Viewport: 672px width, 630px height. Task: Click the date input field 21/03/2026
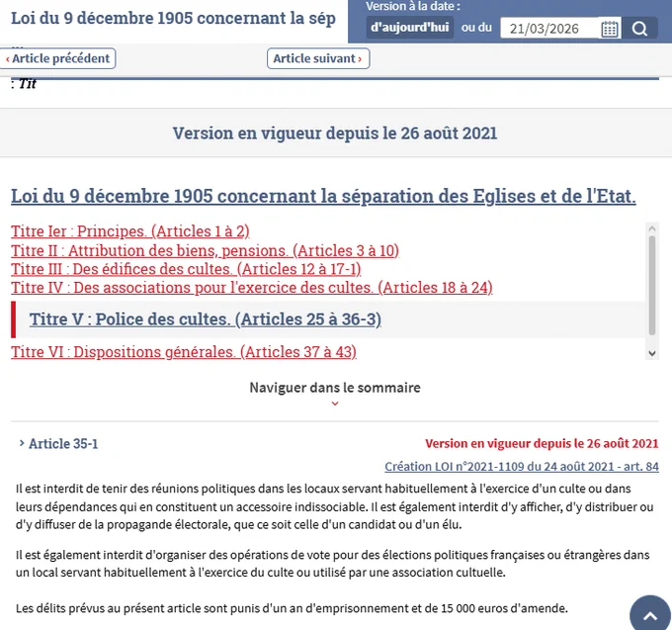[549, 29]
